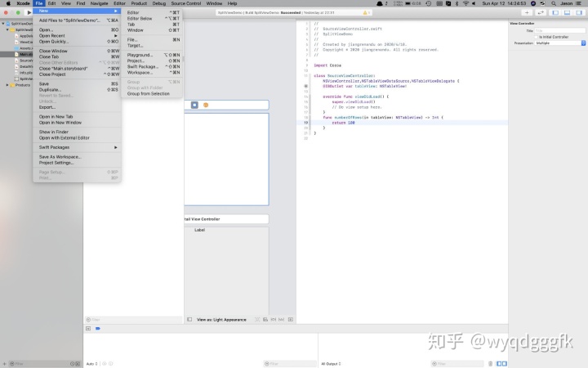Collapse the SplitViewDemo project root

[3, 24]
